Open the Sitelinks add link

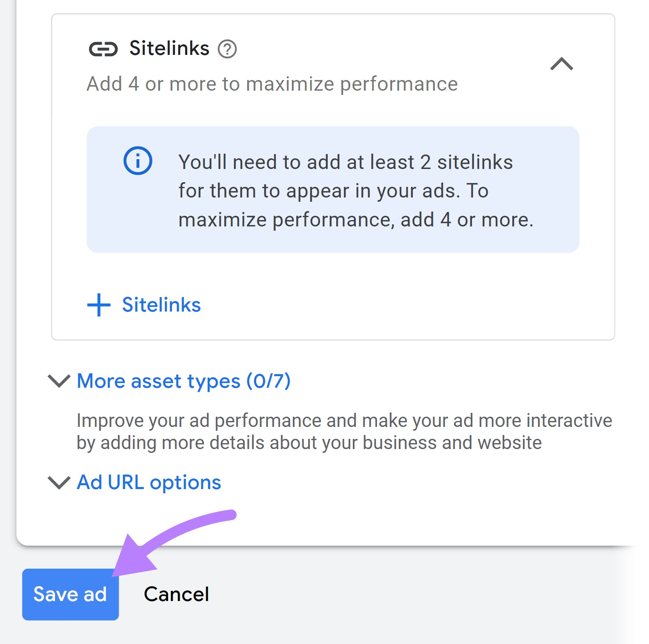(x=161, y=305)
